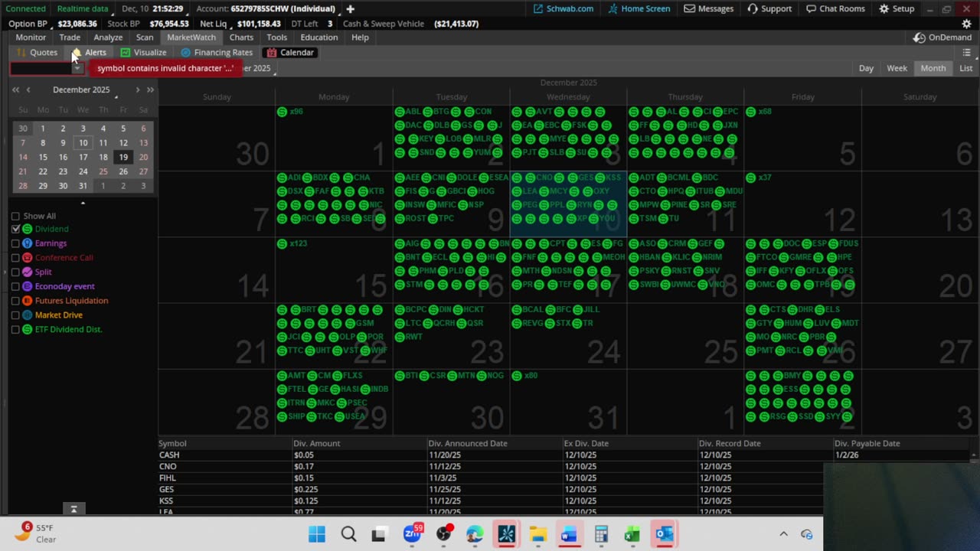Open the Monitor tab
The height and width of the screenshot is (551, 980).
point(31,37)
